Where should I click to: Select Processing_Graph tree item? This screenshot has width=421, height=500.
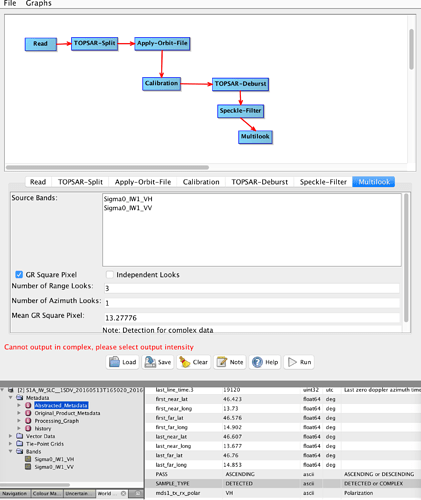click(57, 421)
